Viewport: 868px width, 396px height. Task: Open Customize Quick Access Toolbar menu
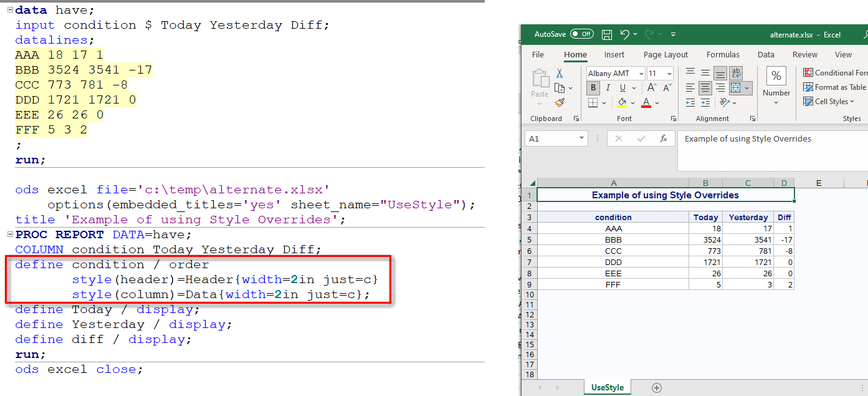674,34
